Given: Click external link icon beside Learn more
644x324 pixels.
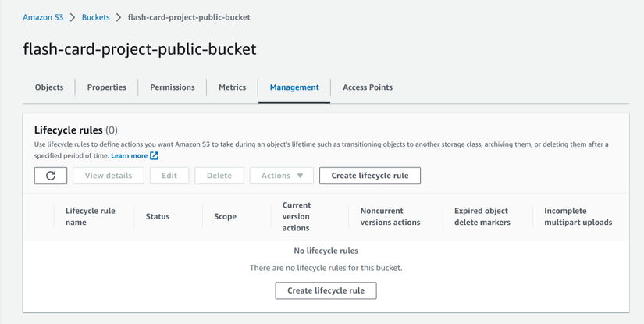Looking at the screenshot, I should (x=155, y=155).
